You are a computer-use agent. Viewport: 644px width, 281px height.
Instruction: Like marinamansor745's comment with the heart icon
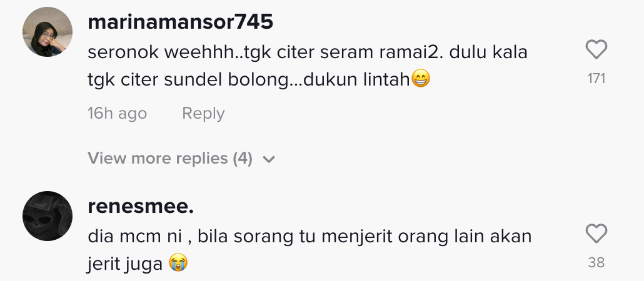(596, 49)
